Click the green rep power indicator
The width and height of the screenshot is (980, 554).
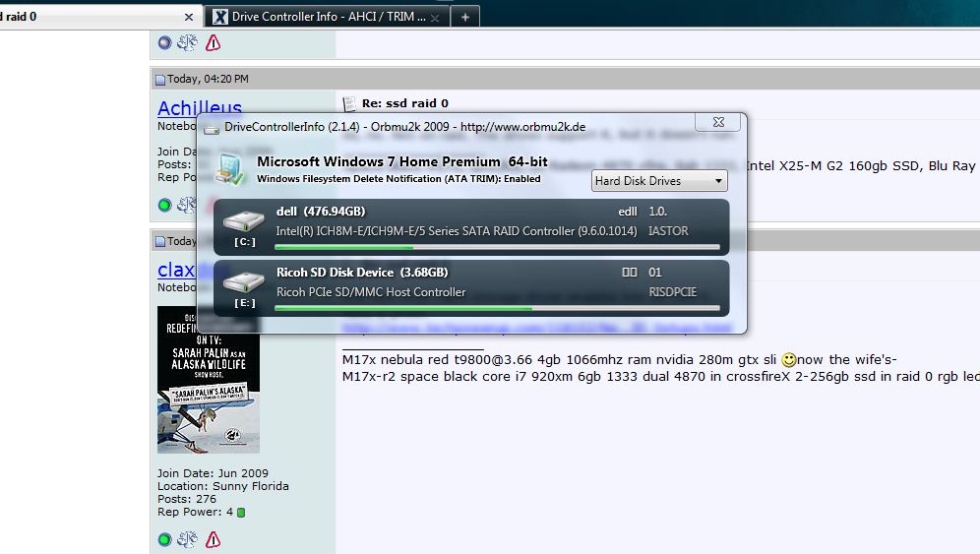tap(241, 512)
